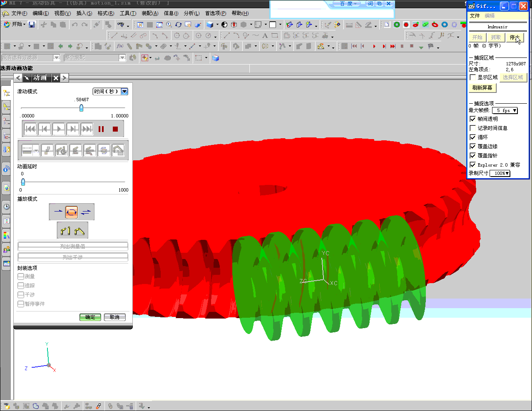Open dropdown arrow beside binoculars icon

tap(128, 25)
